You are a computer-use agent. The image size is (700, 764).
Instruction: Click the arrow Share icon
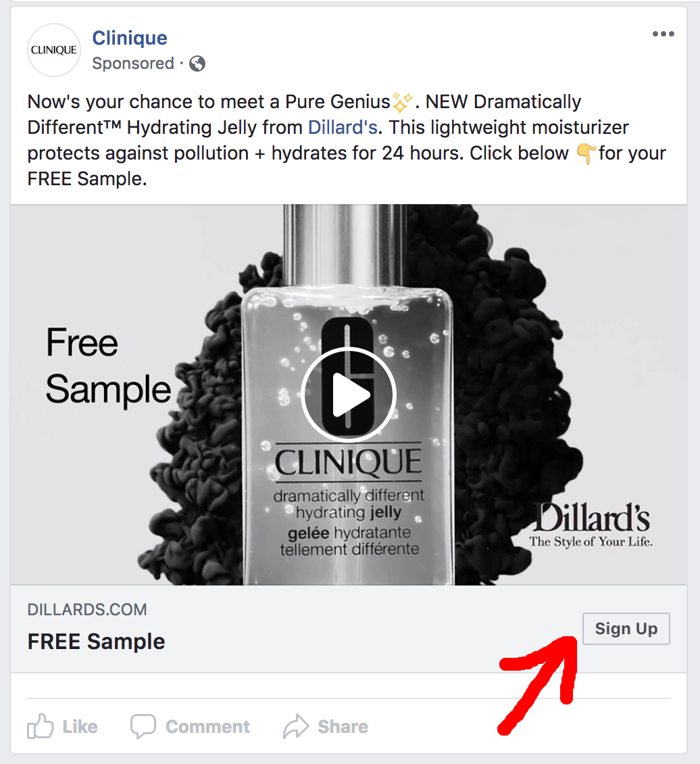coord(296,727)
